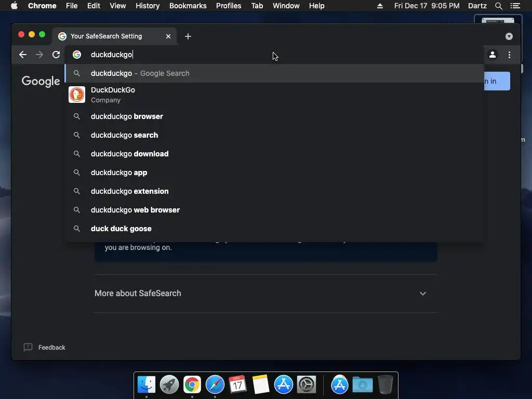This screenshot has width=532, height=399.
Task: Click the Dartz user name in menu bar
Action: (477, 6)
